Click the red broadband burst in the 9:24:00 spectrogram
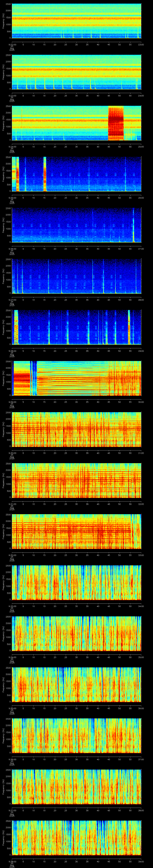 tap(116, 123)
